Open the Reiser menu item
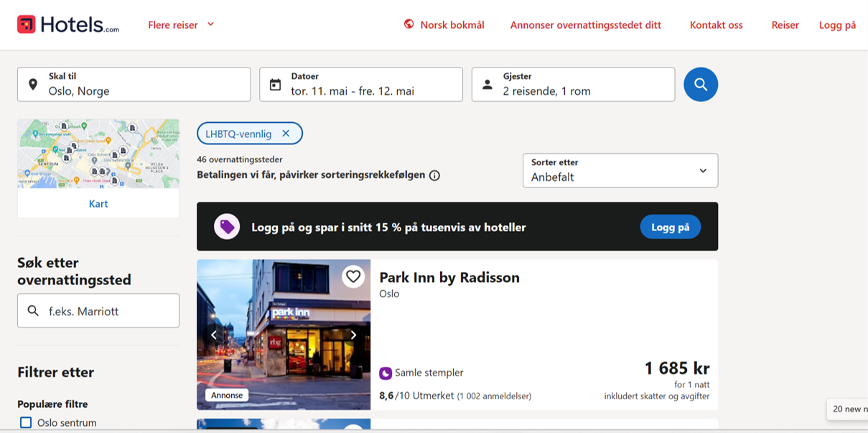868x433 pixels. (x=785, y=24)
